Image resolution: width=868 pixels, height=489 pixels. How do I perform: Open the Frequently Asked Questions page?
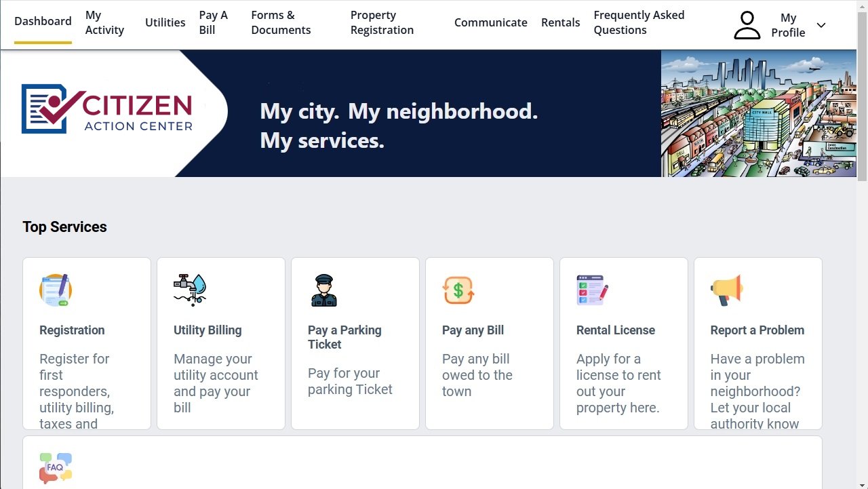pos(639,22)
